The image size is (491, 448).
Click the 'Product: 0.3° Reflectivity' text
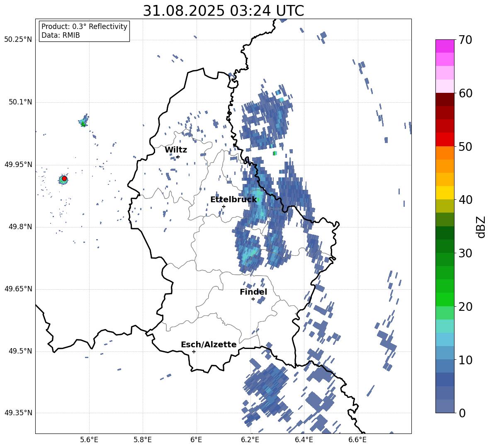84,26
